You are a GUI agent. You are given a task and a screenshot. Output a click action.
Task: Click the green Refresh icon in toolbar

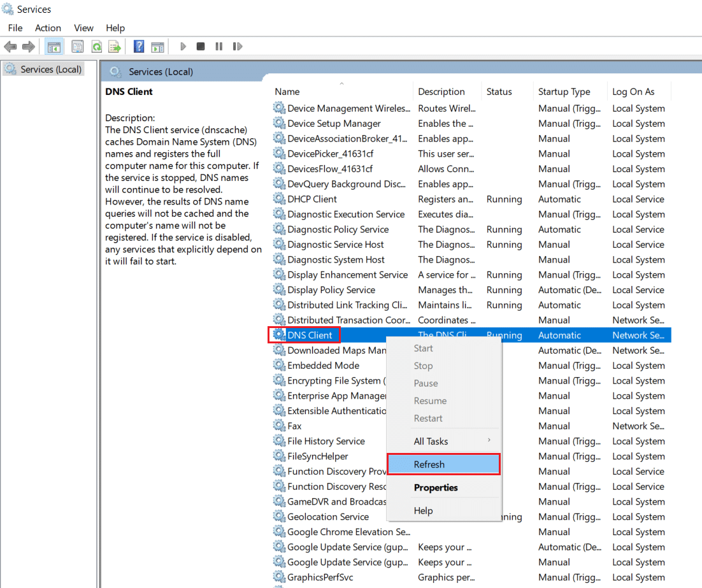click(x=96, y=47)
